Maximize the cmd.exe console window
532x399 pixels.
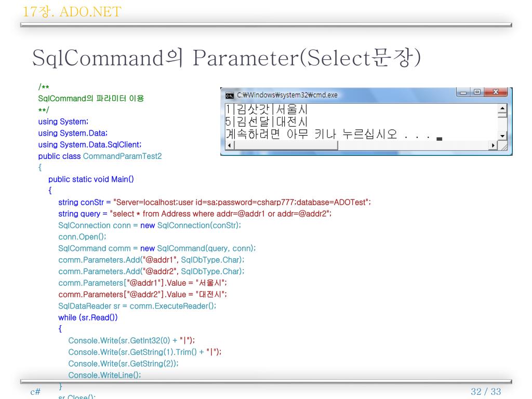point(477,92)
